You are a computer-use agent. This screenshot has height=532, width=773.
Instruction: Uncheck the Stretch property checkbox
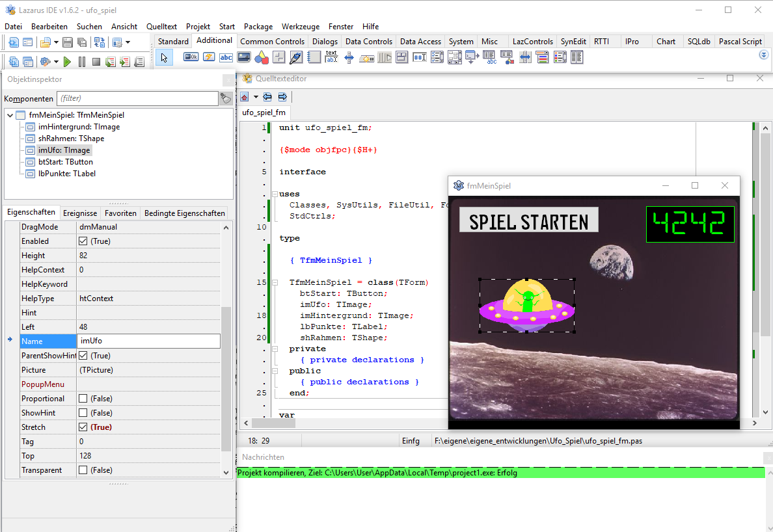(83, 427)
